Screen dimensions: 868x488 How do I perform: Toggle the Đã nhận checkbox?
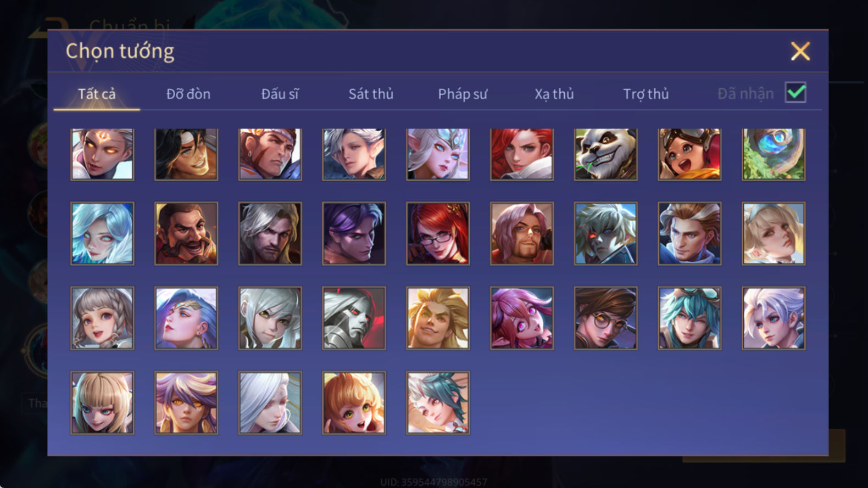[x=795, y=93]
